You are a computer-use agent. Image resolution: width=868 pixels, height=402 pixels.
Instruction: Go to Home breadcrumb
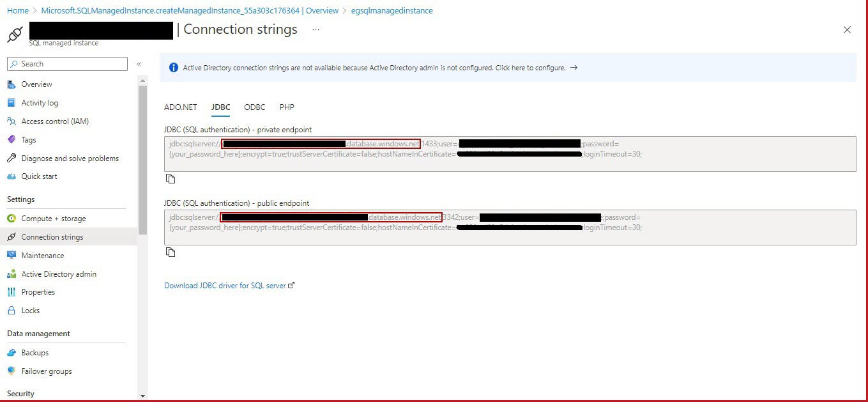click(x=18, y=11)
